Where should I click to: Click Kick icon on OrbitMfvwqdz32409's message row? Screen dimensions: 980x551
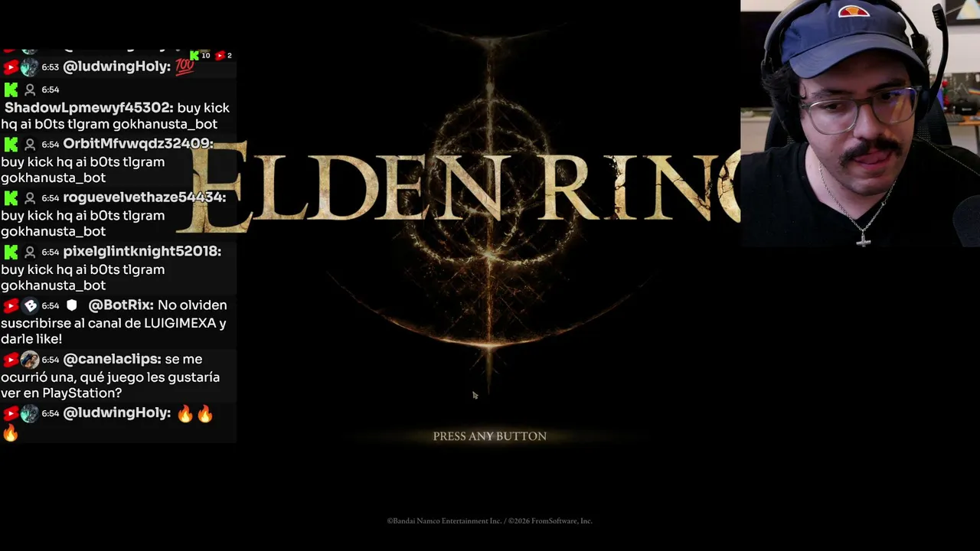(11, 144)
